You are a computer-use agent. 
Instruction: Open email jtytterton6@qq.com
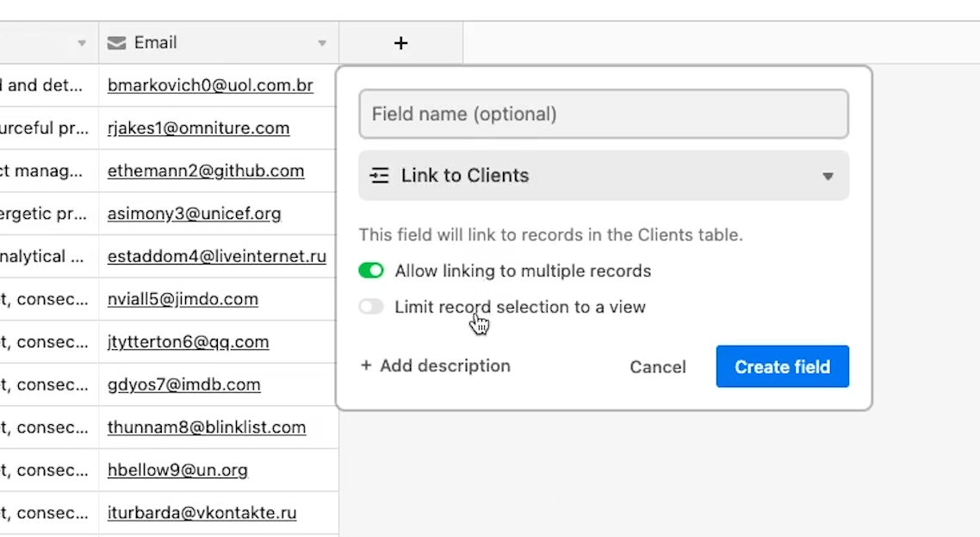click(188, 341)
